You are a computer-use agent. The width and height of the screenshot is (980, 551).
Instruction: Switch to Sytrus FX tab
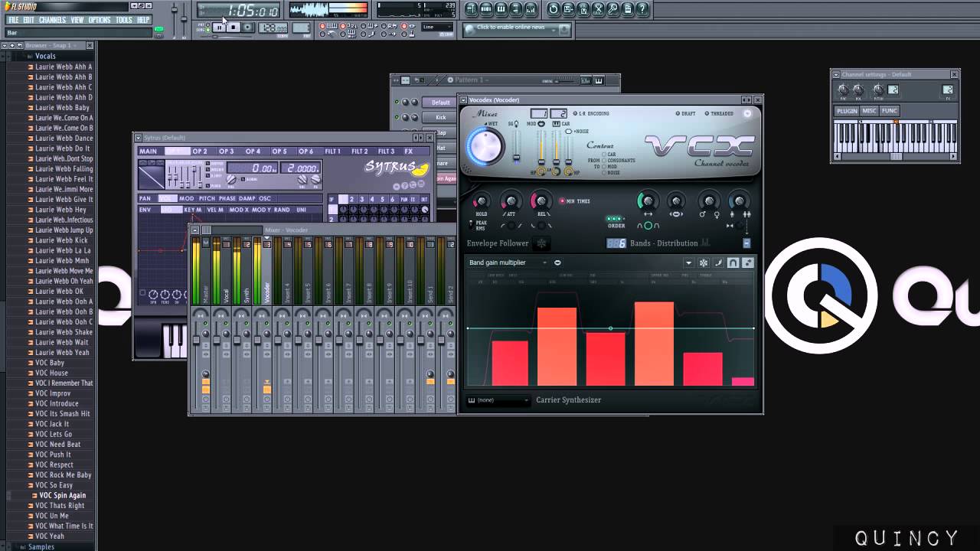(x=409, y=152)
